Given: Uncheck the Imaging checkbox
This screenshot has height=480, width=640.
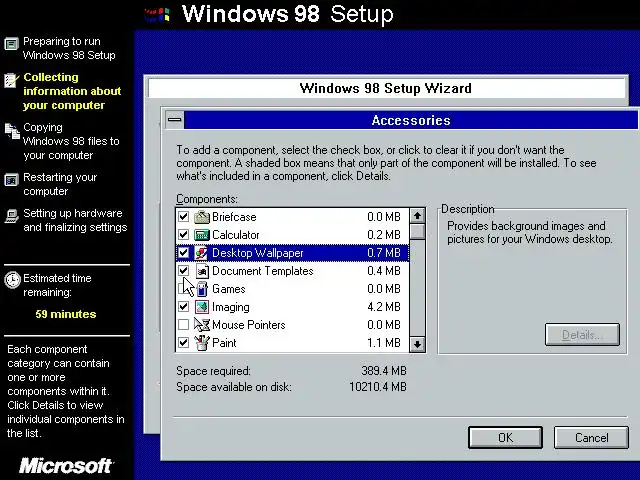Looking at the screenshot, I should point(184,307).
